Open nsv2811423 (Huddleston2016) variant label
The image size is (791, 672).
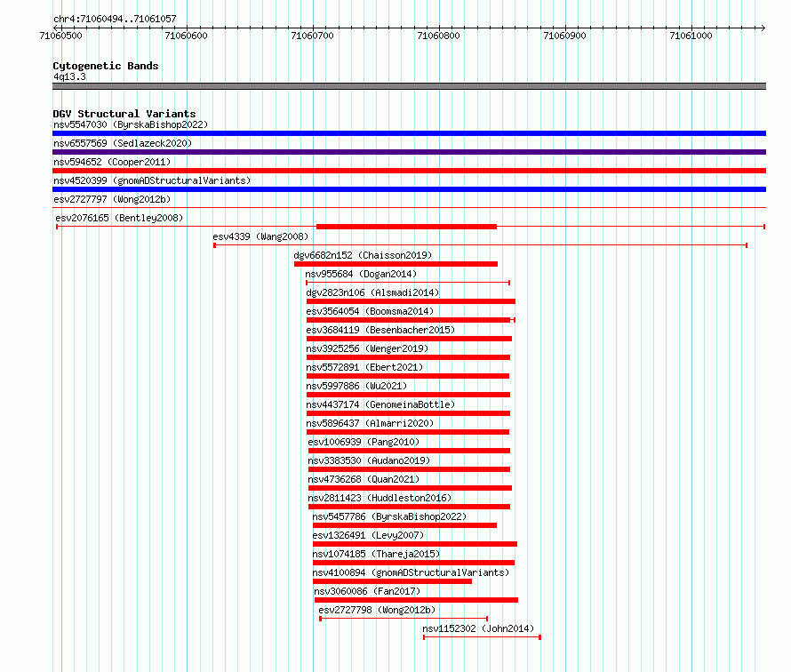pos(380,498)
